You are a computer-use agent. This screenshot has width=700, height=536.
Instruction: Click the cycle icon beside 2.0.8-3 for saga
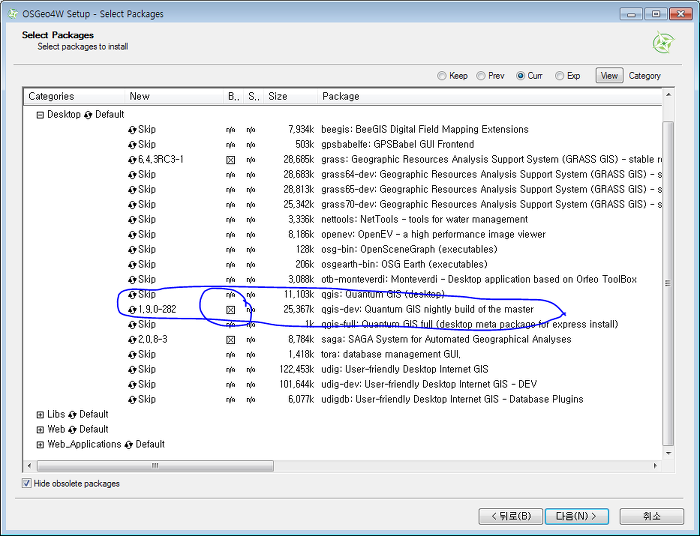(132, 340)
